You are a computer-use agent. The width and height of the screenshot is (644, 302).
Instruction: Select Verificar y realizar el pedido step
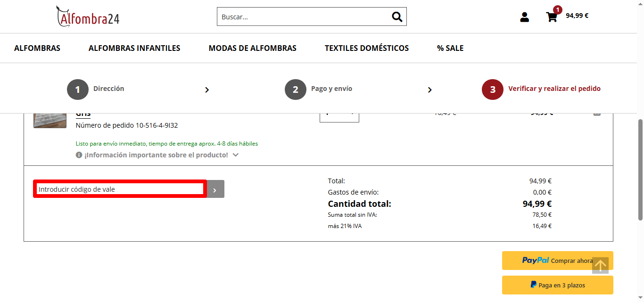pos(554,89)
